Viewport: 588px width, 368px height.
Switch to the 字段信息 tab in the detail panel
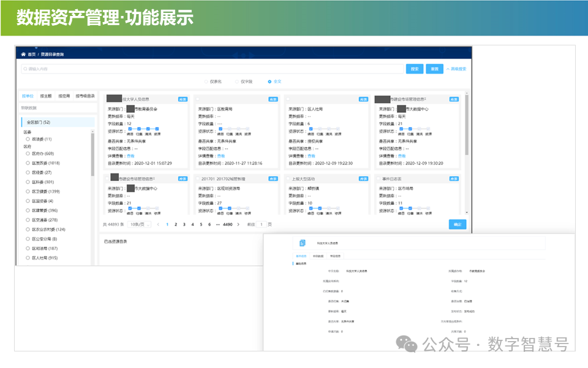click(335, 257)
